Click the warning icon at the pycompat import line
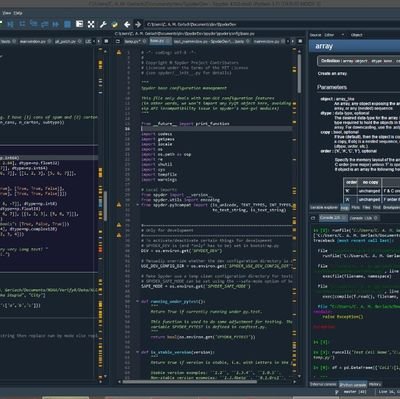The height and width of the screenshot is (399, 400). (119, 204)
